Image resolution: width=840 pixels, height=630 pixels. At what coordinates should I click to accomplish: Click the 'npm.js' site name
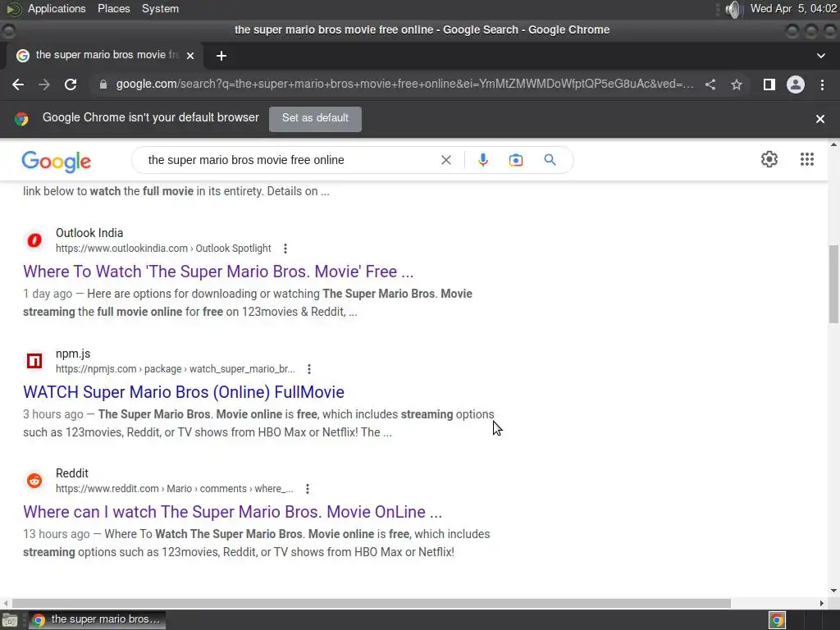(x=73, y=354)
